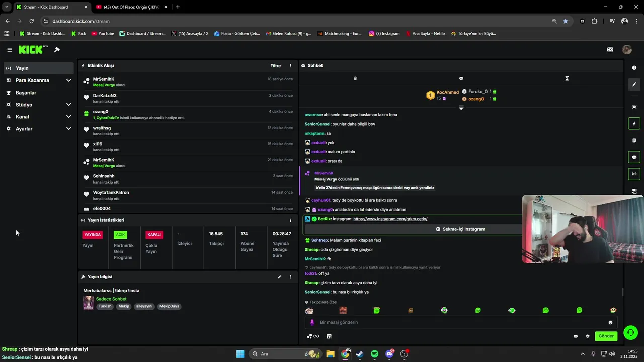
Task: Click the chat bubble icon beside the gear
Action: coord(576,336)
